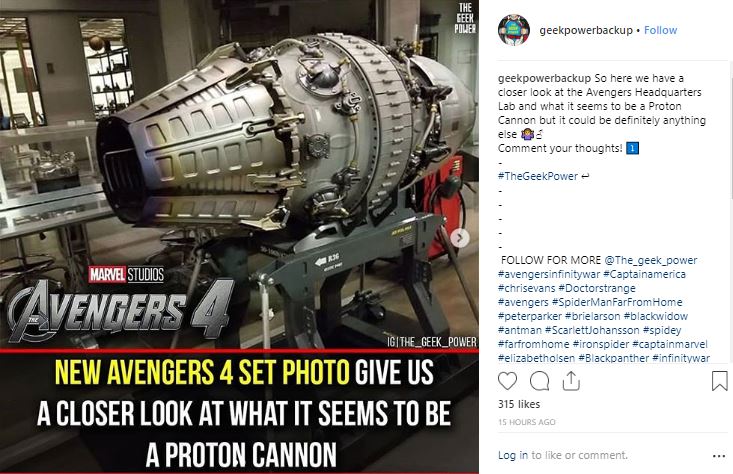Open the three-dots more options menu

(719, 456)
